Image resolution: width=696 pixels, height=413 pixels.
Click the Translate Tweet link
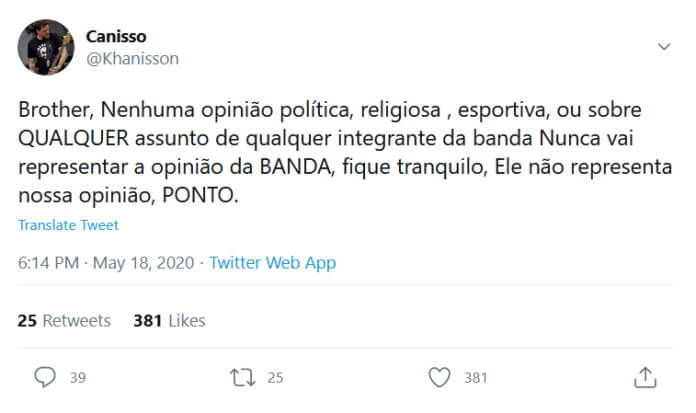click(68, 225)
